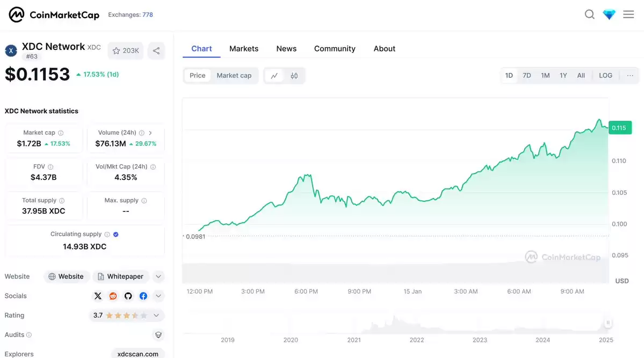644x358 pixels.
Task: Set chart range to 1D
Action: pos(509,76)
